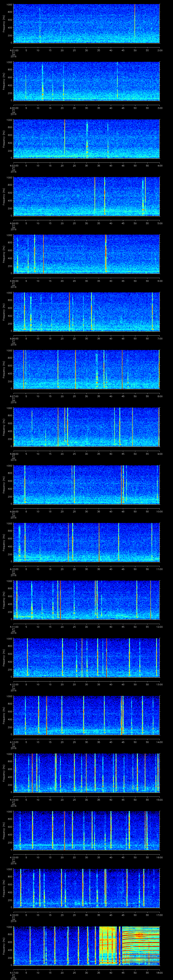Select the spectrogram plot above the 4:03:00 label
Image resolution: width=173 pixels, height=980 pixels.
point(86,139)
